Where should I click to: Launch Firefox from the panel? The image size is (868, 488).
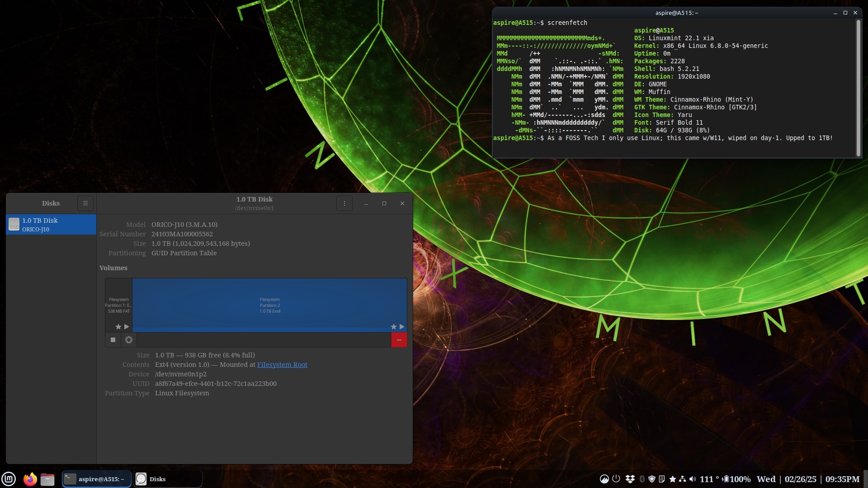30,479
